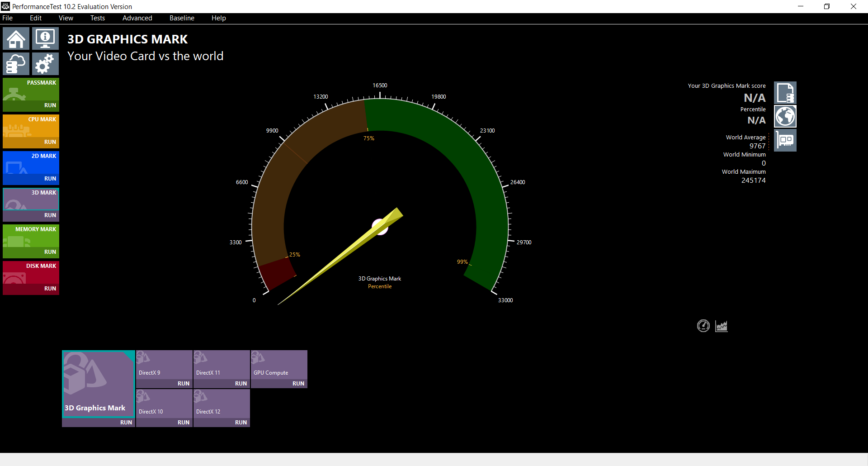Click the 3D Graphics Mark gauge caption
The width and height of the screenshot is (868, 466).
point(380,279)
